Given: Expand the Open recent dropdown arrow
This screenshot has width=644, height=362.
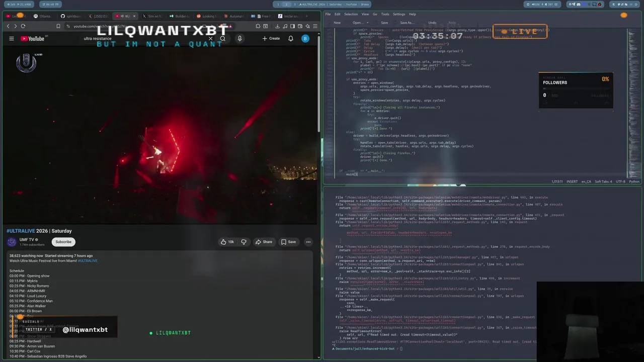Looking at the screenshot, I should tap(368, 23).
